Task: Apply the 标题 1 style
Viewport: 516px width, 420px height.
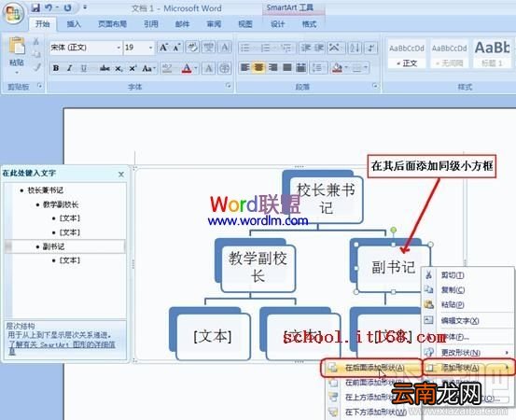Action: (x=492, y=53)
